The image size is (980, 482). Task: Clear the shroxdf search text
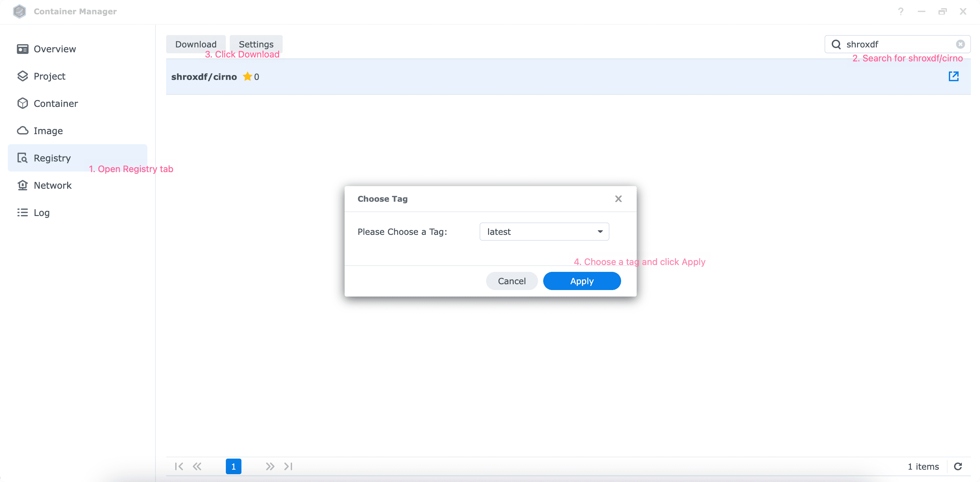[960, 44]
